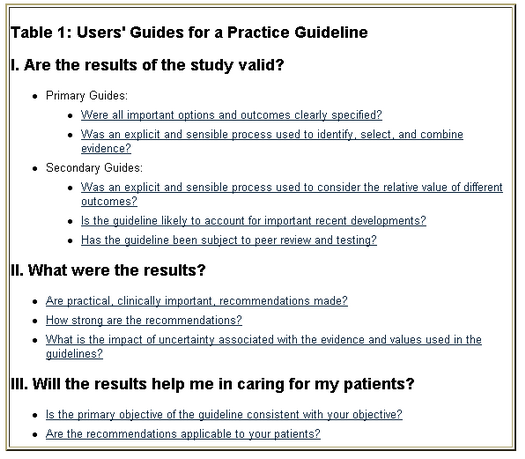Open 'Were all important options and outcomes' link
The width and height of the screenshot is (525, 459).
tap(231, 115)
